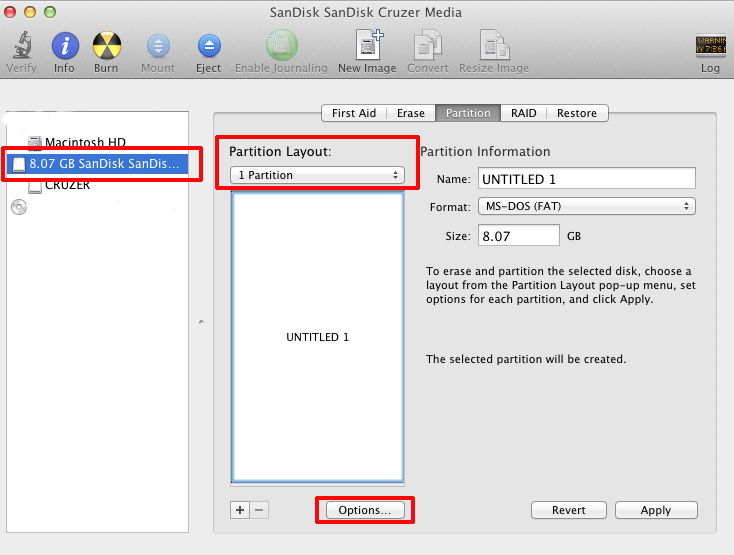This screenshot has height=555, width=734.
Task: Switch to the Erase tab
Action: (411, 113)
